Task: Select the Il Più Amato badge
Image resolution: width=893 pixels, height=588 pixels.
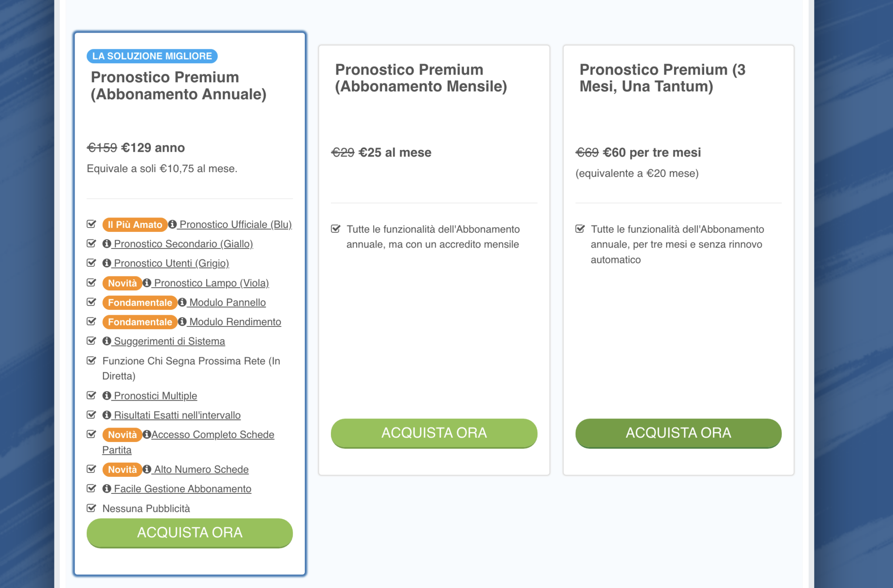Action: pos(134,224)
